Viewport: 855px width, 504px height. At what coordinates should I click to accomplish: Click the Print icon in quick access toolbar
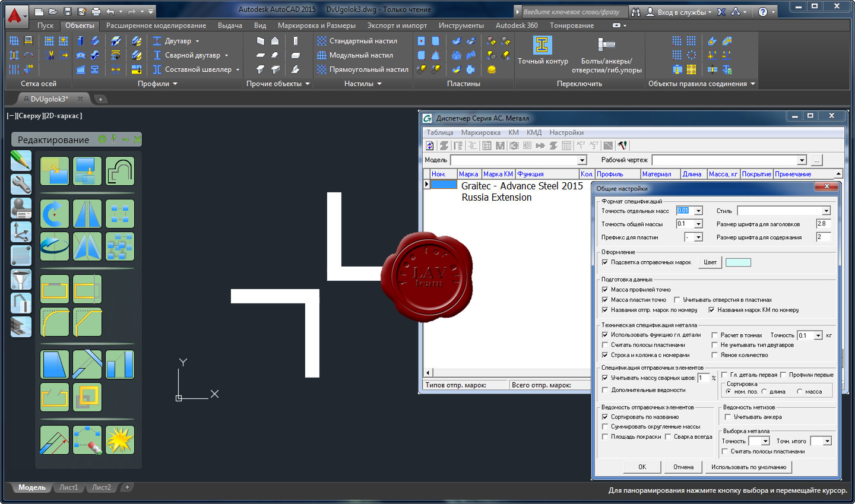[x=96, y=11]
